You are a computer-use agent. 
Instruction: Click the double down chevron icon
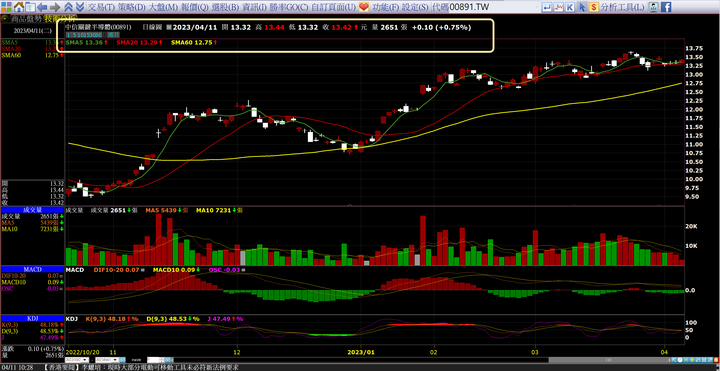pos(79,7)
